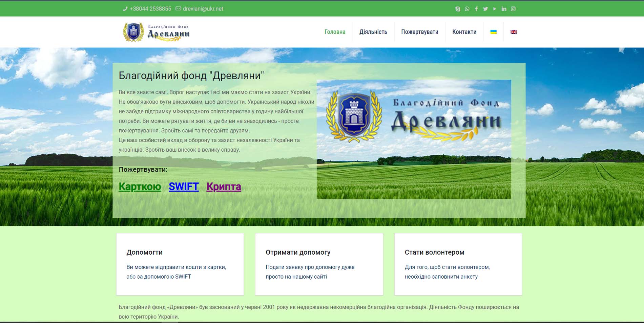The height and width of the screenshot is (323, 644).
Task: Click the heading Благодійний фонд "Древляни"
Action: coord(191,76)
